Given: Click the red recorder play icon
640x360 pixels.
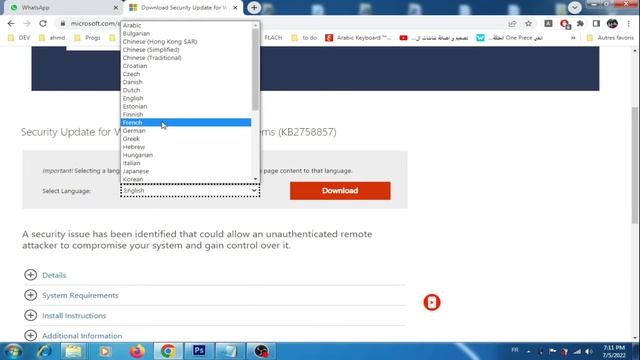Looking at the screenshot, I should click(x=432, y=302).
